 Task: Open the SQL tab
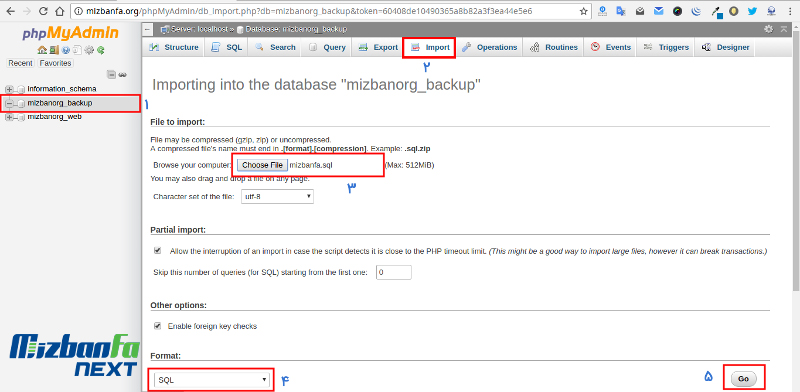227,47
